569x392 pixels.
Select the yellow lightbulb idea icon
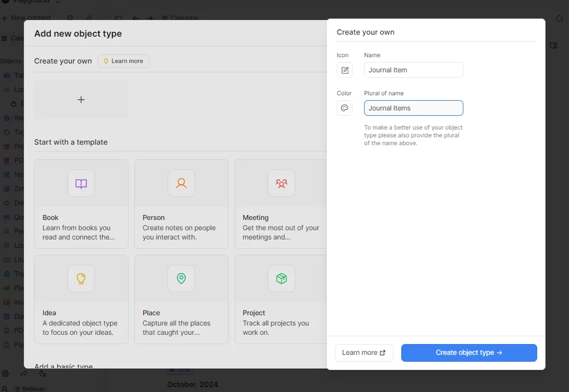tap(81, 279)
